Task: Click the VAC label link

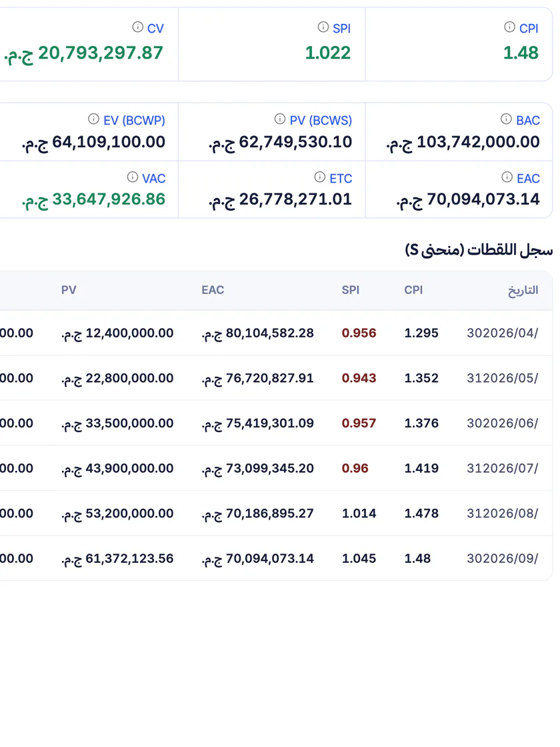Action: [154, 179]
